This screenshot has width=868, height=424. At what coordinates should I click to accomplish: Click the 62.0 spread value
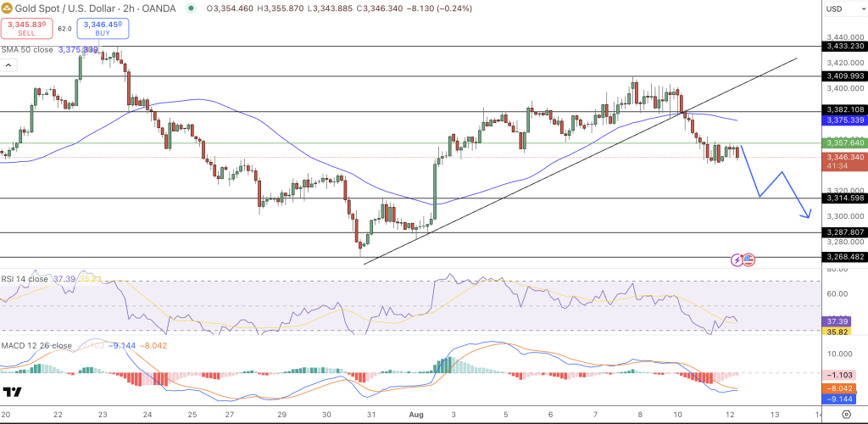coord(64,28)
